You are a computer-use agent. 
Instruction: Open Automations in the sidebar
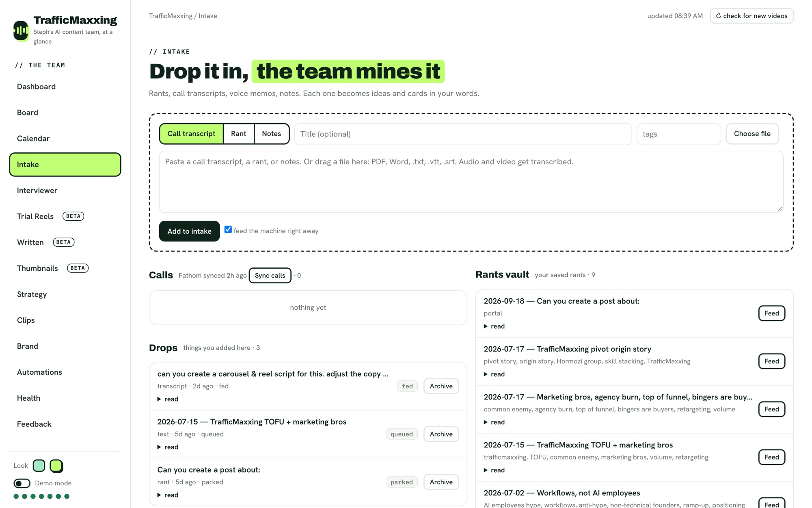tap(65, 372)
